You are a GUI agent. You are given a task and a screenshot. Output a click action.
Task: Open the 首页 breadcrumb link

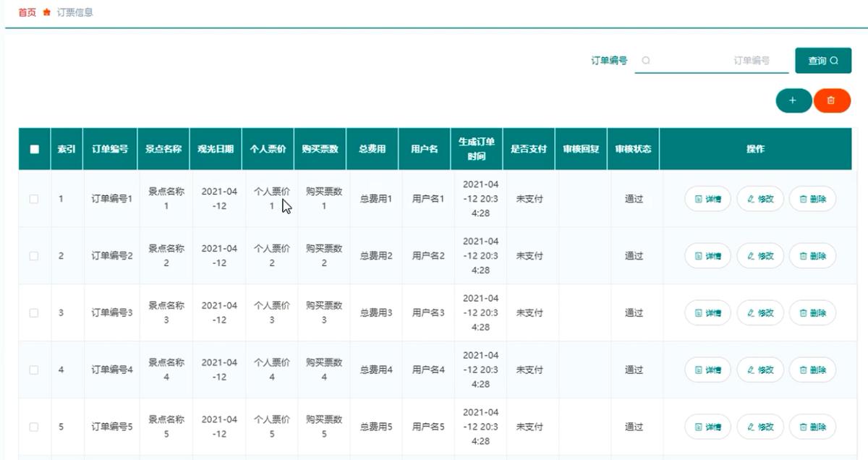25,12
